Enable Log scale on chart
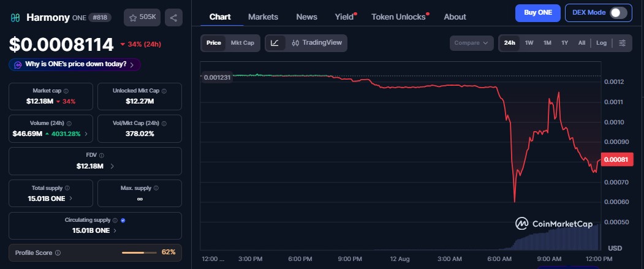This screenshot has width=644, height=269. click(x=601, y=43)
